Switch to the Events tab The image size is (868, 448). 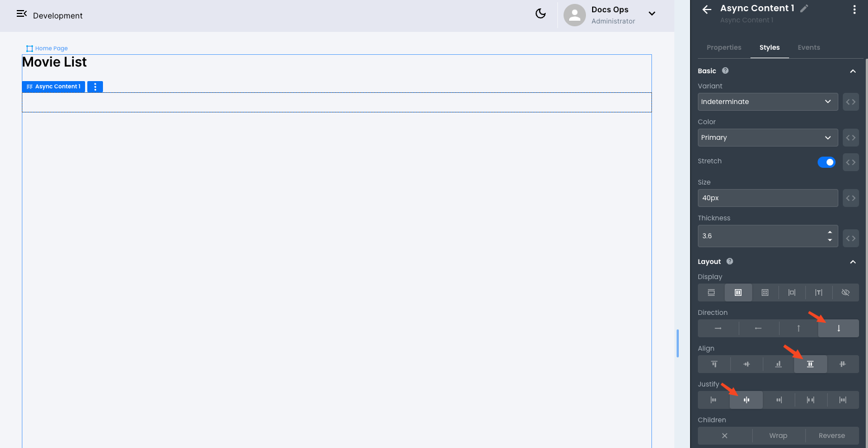[x=809, y=48]
